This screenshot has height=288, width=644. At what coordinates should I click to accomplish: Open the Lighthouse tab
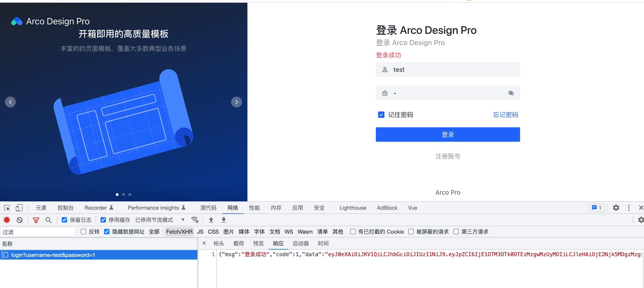click(353, 208)
